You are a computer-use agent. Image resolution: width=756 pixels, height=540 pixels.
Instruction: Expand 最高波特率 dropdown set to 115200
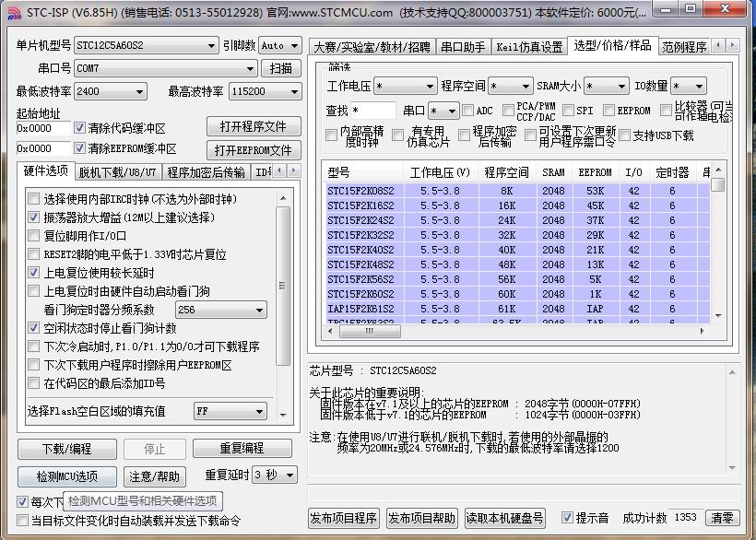point(266,91)
